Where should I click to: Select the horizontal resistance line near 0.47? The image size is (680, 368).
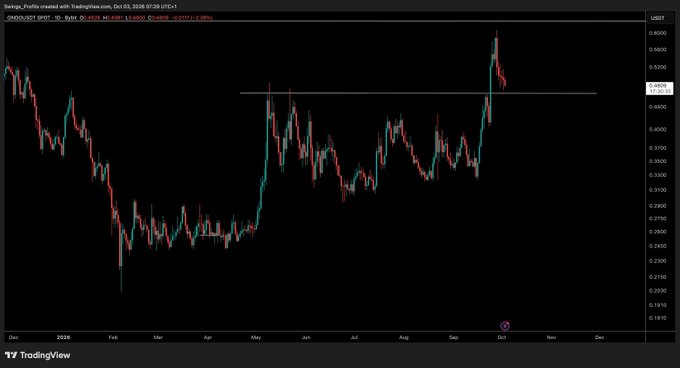pyautogui.click(x=418, y=93)
